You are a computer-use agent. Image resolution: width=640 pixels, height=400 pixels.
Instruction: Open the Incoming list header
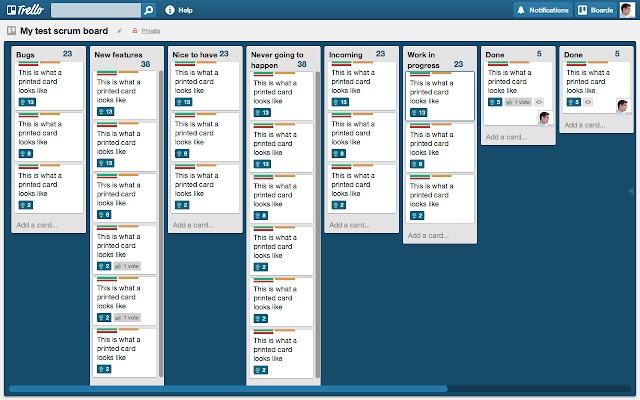pos(346,54)
